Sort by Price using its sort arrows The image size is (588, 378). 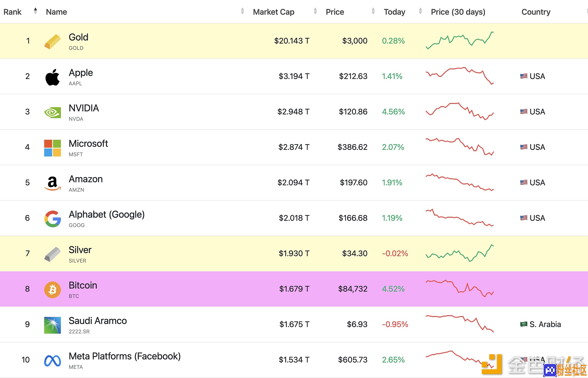373,11
